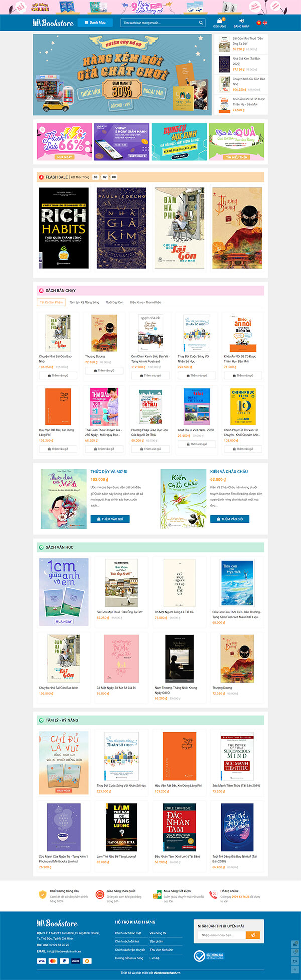Open the Danh Mục category menu
This screenshot has height=980, width=301.
96,23
